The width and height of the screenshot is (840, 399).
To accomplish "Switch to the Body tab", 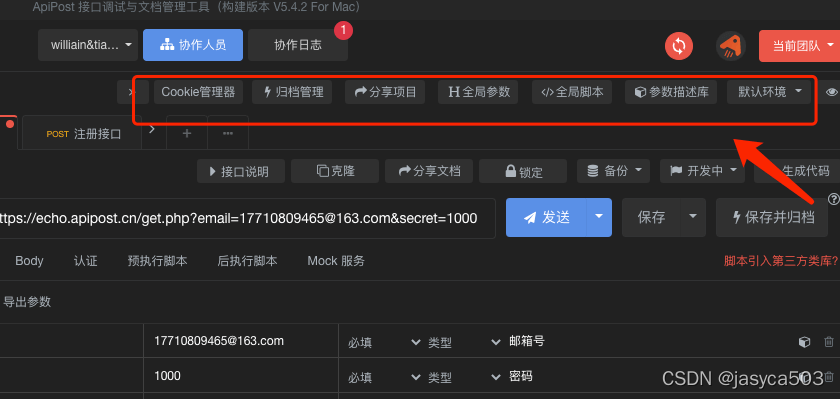I will (x=29, y=261).
